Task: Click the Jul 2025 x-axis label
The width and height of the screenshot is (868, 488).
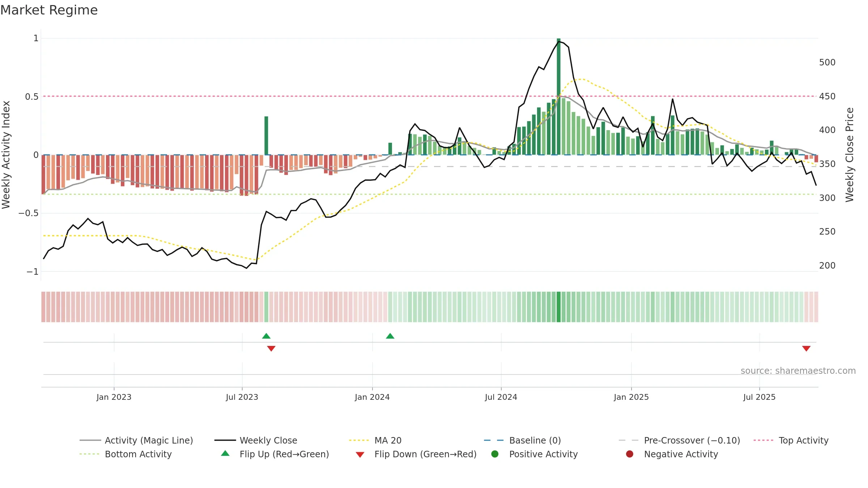Action: click(x=759, y=397)
